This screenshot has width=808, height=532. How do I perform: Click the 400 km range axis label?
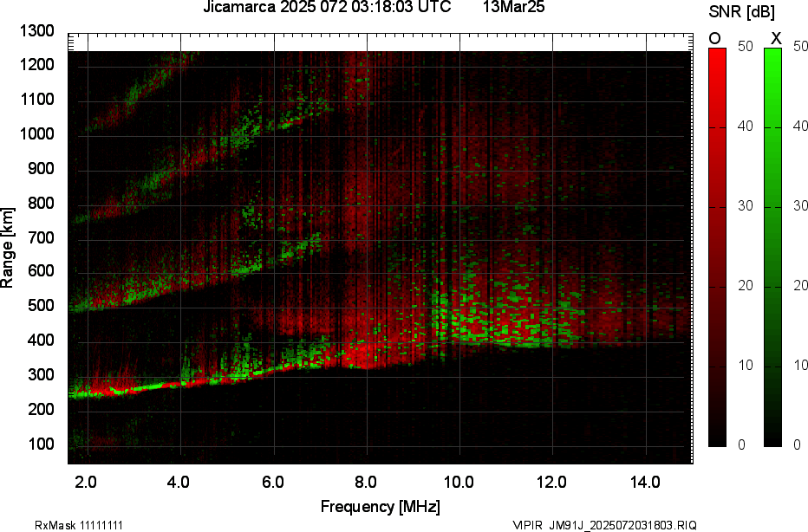click(x=42, y=340)
